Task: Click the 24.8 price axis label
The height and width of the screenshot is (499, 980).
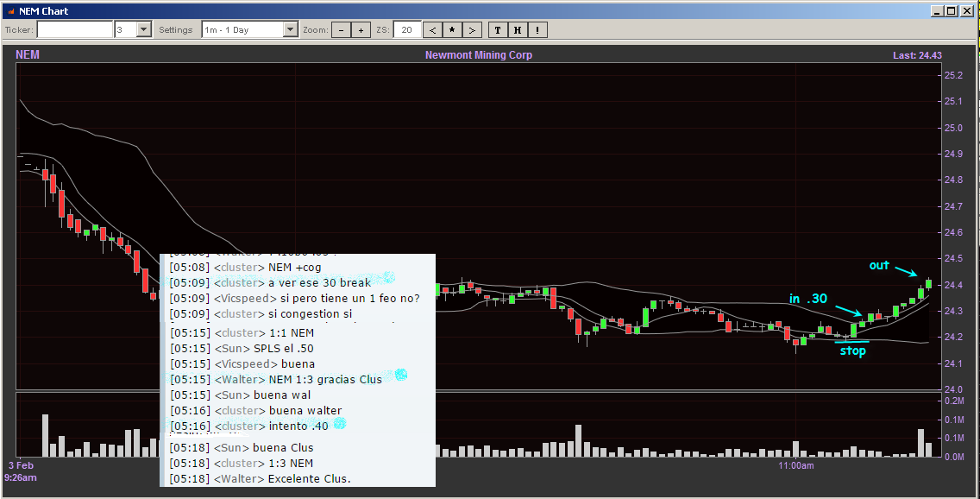Action: point(953,180)
